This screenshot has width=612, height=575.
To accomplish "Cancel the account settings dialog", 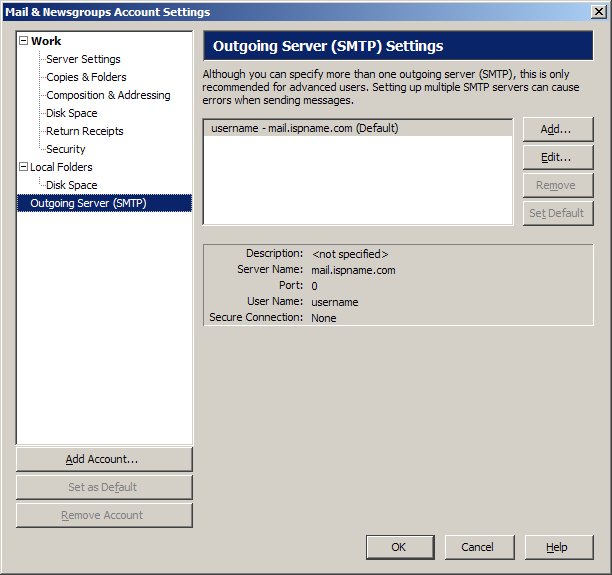I will 477,547.
